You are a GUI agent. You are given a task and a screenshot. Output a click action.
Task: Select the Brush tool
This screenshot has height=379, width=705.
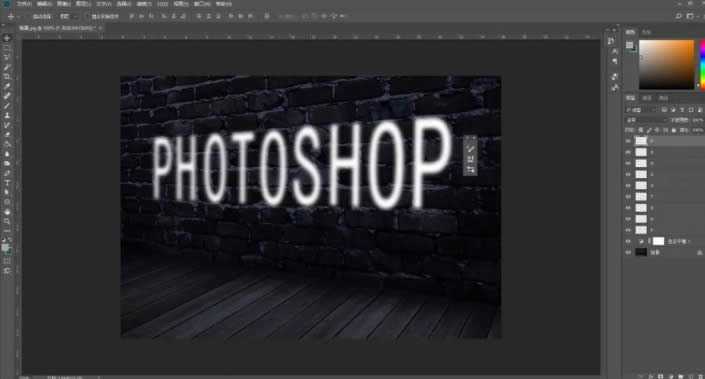(7, 106)
